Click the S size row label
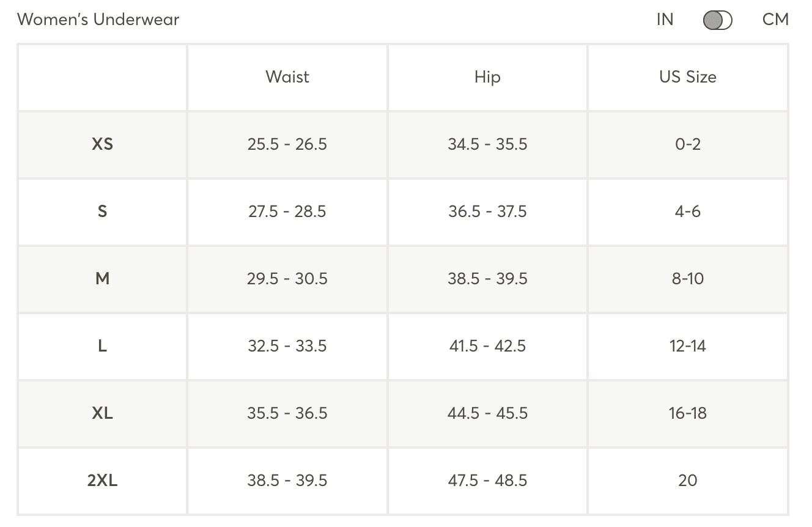This screenshot has width=812, height=527. point(102,212)
